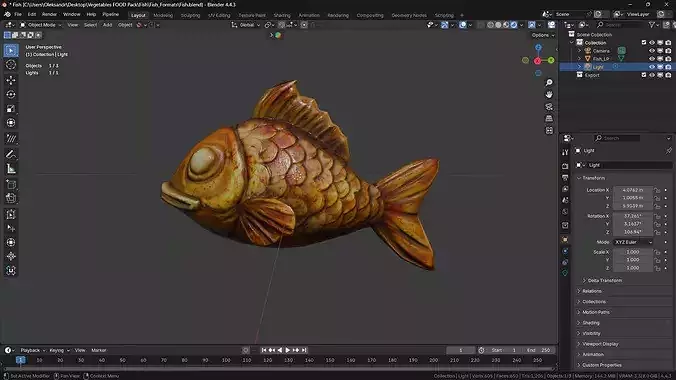Viewport: 676px width, 380px height.
Task: Click the Blender logo menu icon
Action: (7, 14)
